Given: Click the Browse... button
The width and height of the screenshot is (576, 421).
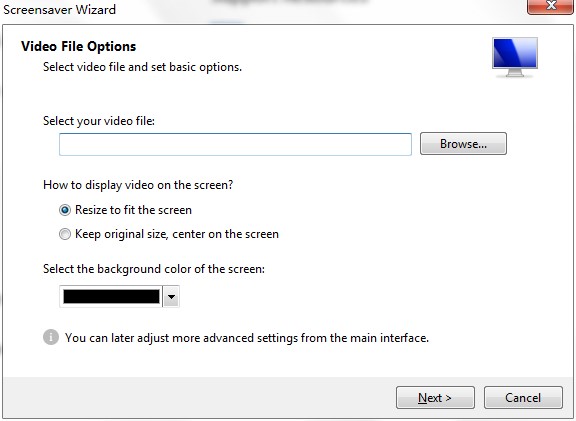Looking at the screenshot, I should click(463, 144).
